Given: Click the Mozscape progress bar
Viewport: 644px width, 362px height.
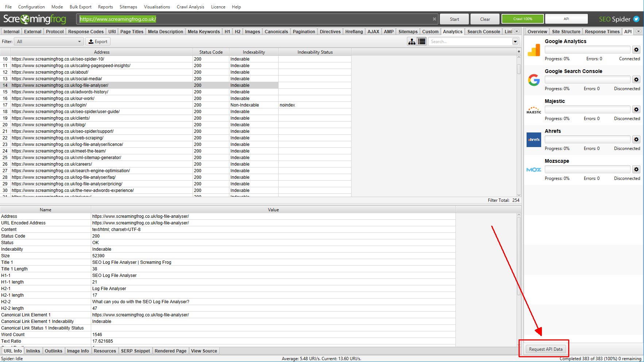Looking at the screenshot, I should pyautogui.click(x=587, y=169).
